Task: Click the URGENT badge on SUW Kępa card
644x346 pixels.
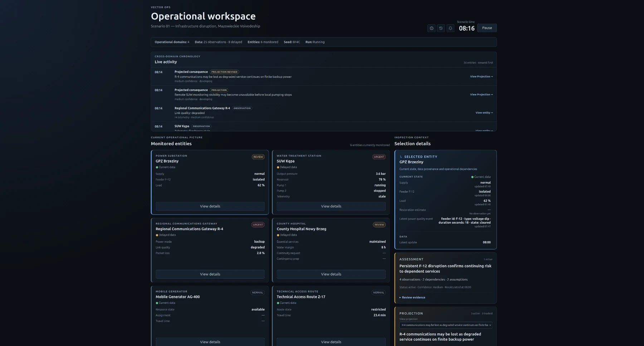Action: 379,157
